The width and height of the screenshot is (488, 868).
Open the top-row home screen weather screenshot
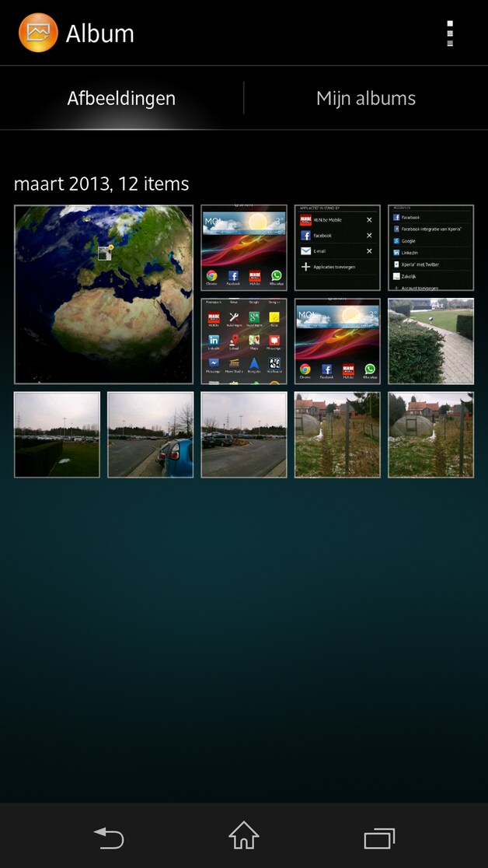coord(243,247)
